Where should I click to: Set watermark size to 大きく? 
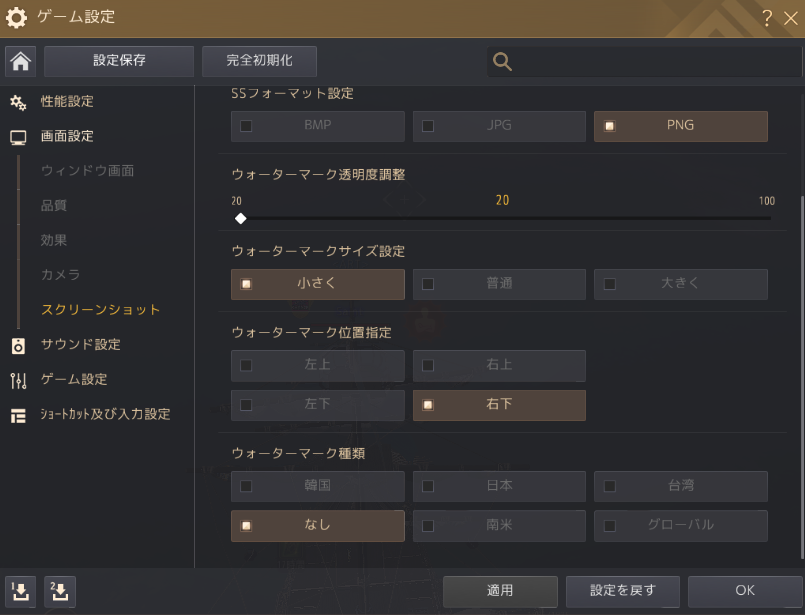point(680,284)
